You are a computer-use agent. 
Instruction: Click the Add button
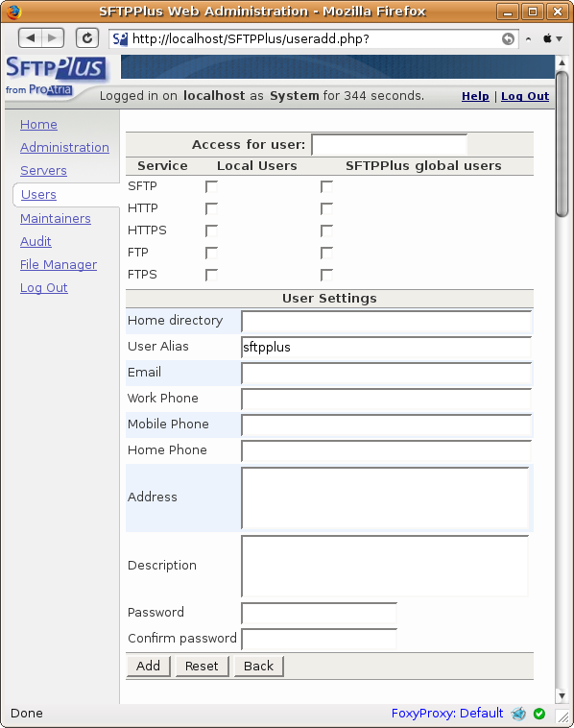coord(149,666)
